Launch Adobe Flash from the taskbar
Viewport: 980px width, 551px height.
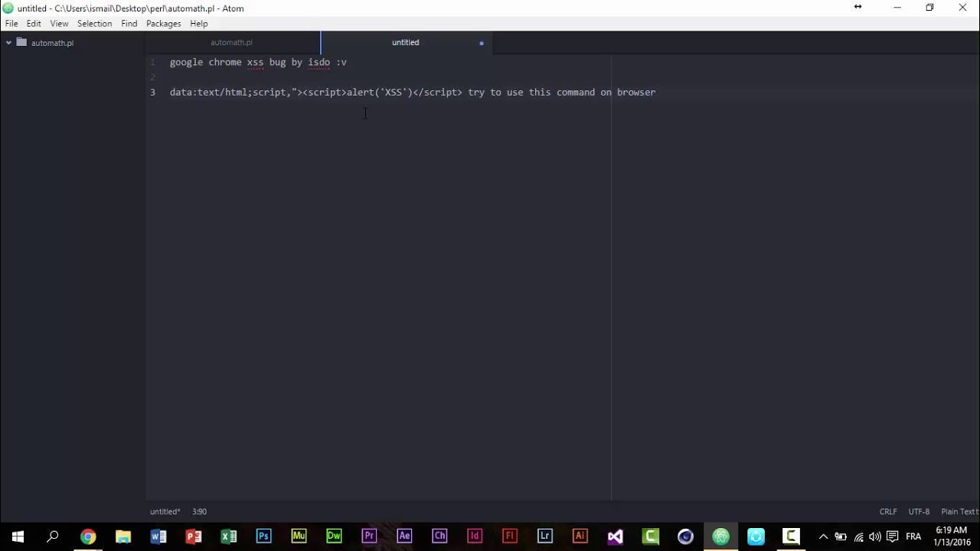point(510,536)
